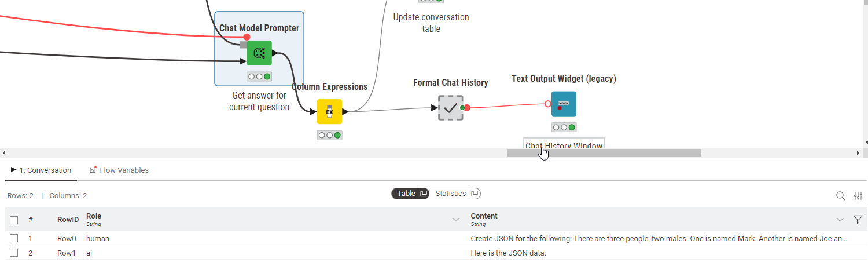868x262 pixels.
Task: Click the horizontal canvas scrollbar thumb
Action: [x=604, y=152]
